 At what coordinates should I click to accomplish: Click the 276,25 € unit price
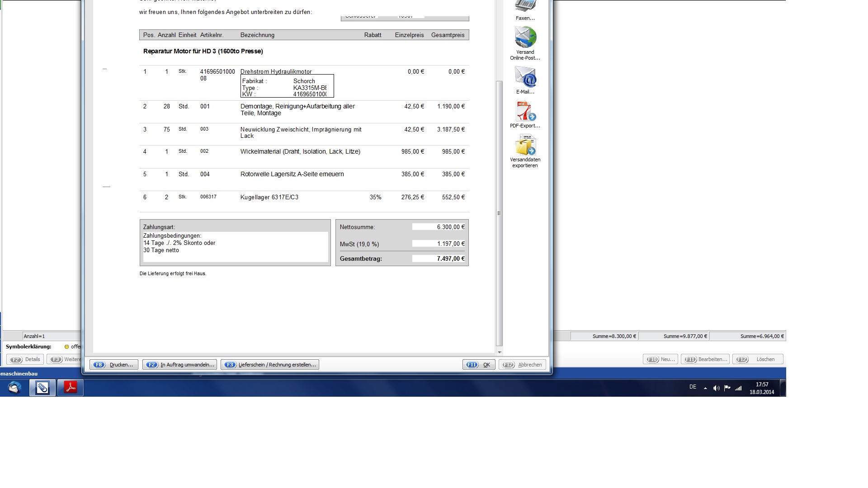click(413, 197)
